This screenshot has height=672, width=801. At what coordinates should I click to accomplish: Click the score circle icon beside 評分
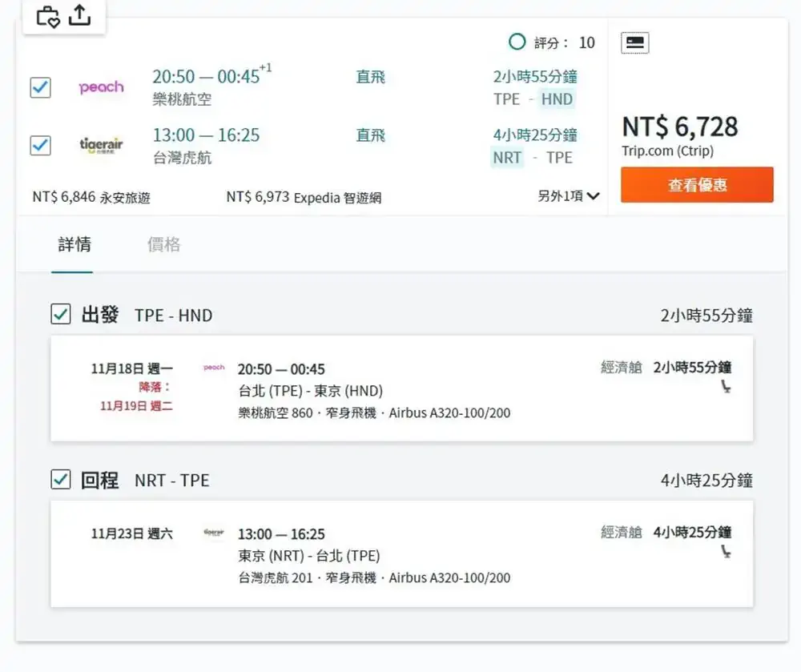[x=517, y=42]
